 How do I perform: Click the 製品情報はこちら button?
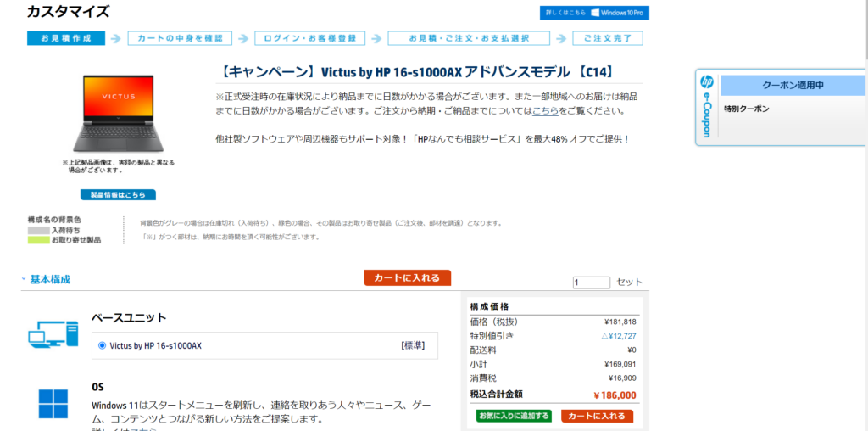coord(118,194)
